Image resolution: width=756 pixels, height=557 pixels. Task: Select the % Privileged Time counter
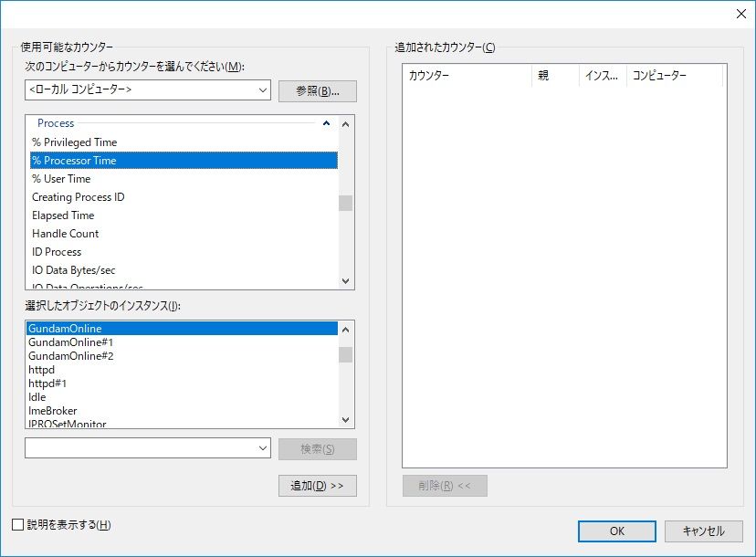click(x=75, y=142)
